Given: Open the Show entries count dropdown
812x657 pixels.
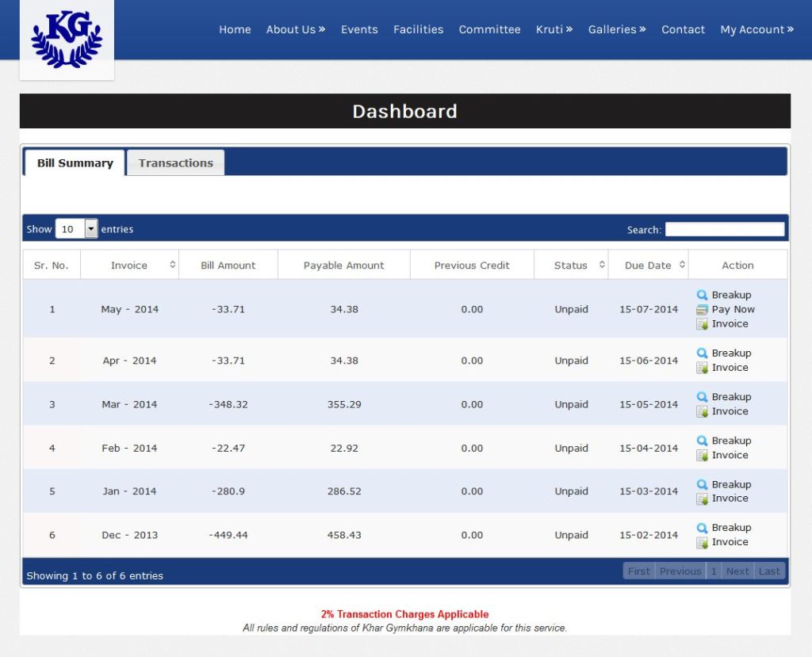Looking at the screenshot, I should tap(76, 229).
